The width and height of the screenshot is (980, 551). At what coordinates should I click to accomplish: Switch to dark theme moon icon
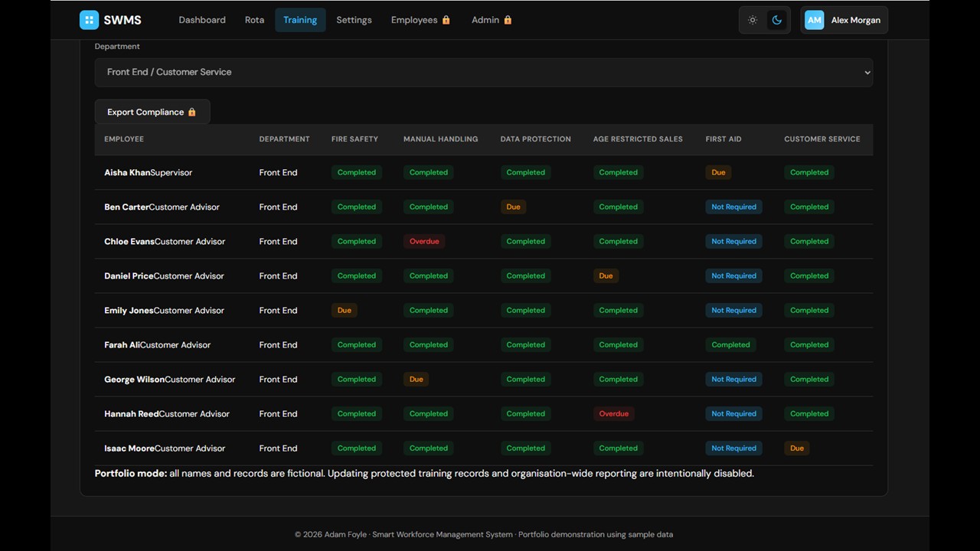tap(777, 20)
